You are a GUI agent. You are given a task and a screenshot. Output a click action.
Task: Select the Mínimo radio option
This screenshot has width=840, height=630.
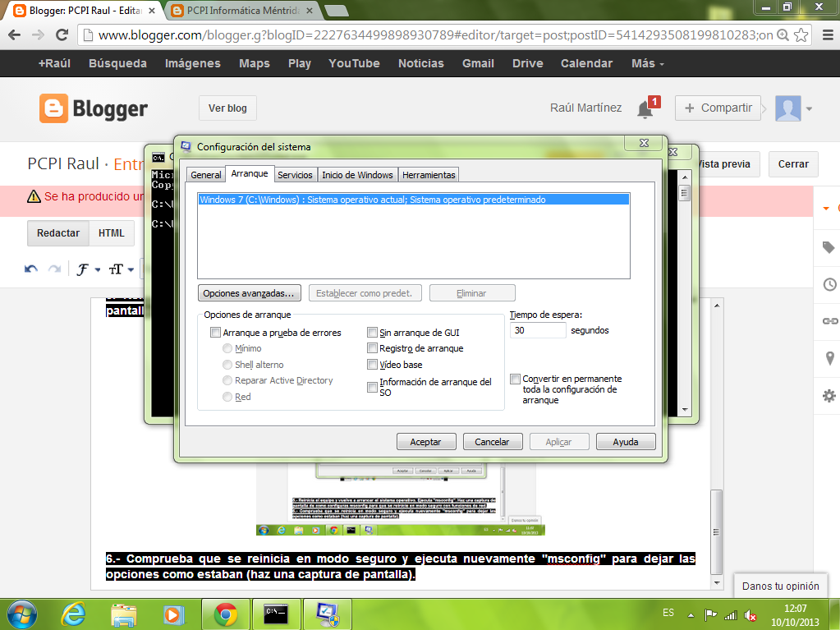pos(227,348)
